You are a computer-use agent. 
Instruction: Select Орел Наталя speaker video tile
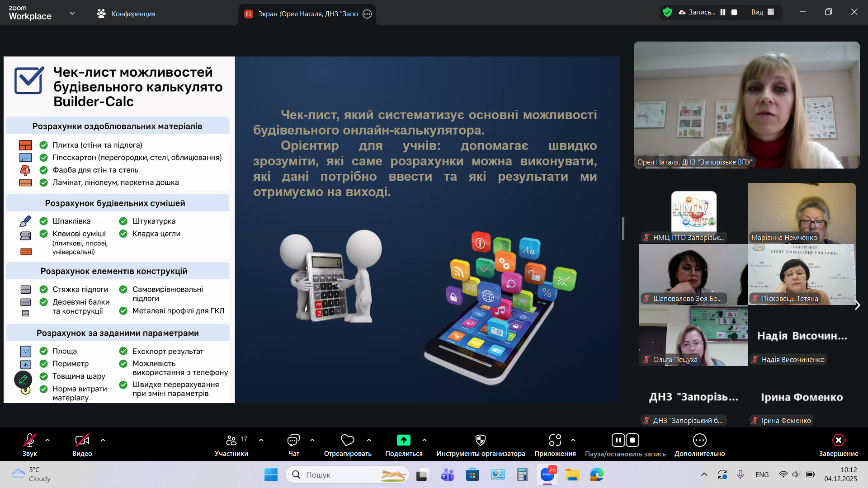(x=746, y=105)
